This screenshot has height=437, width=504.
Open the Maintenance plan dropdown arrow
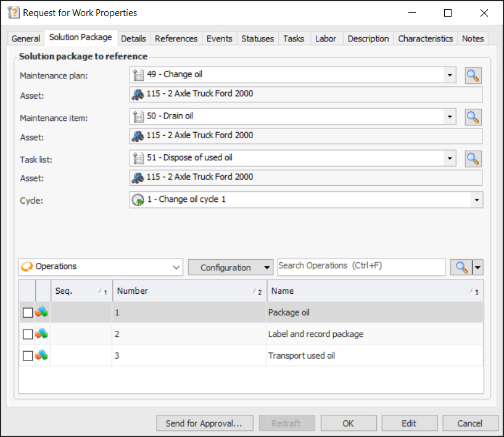(450, 75)
